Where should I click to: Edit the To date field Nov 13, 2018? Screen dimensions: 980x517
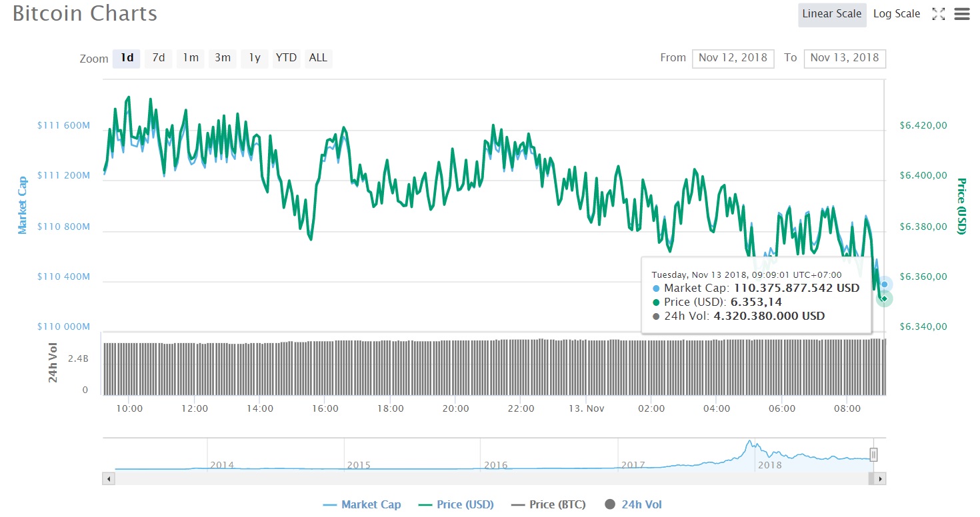(x=845, y=58)
